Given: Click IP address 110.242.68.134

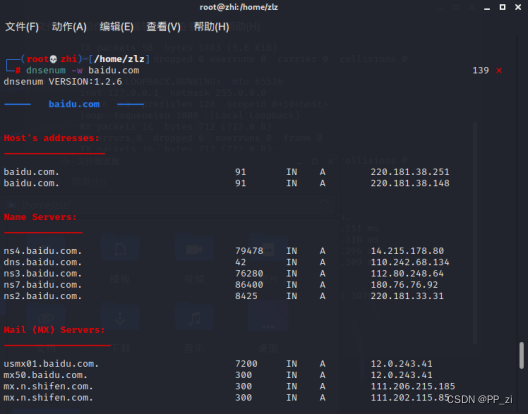Looking at the screenshot, I should (x=410, y=262).
